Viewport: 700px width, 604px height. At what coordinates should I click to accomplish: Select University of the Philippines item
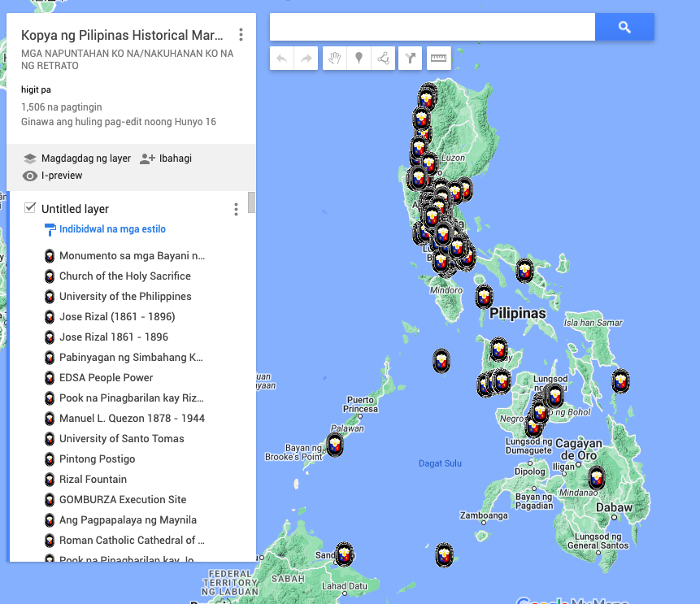pos(125,297)
